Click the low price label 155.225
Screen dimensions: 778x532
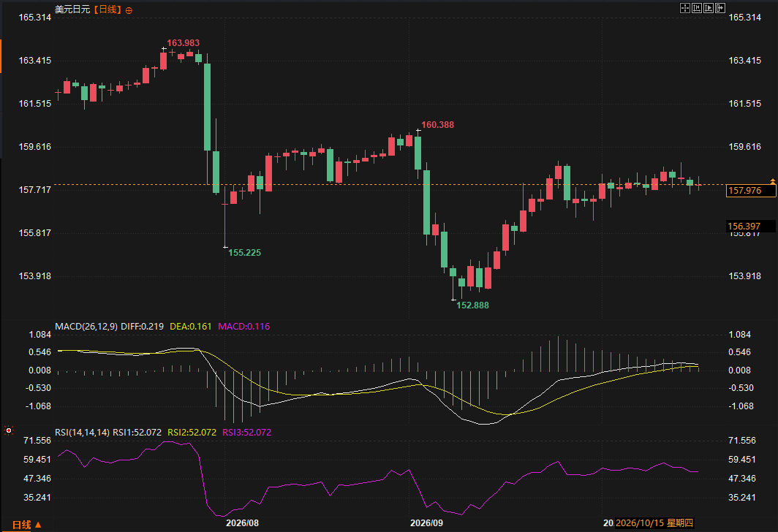(245, 253)
